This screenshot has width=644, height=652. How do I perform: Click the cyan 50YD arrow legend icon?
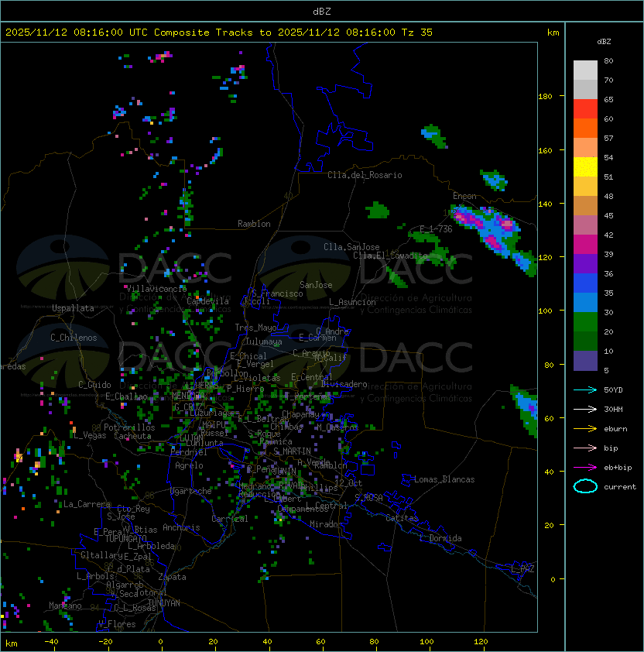click(585, 389)
